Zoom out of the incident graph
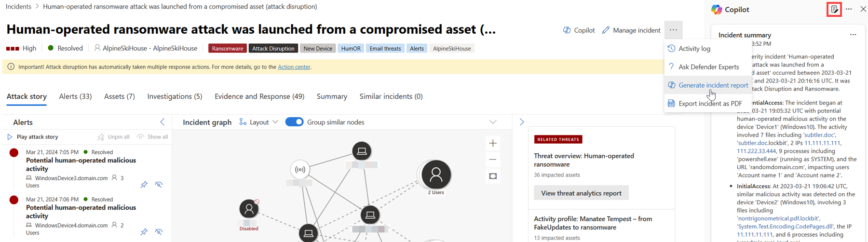The height and width of the screenshot is (242, 868). [493, 160]
